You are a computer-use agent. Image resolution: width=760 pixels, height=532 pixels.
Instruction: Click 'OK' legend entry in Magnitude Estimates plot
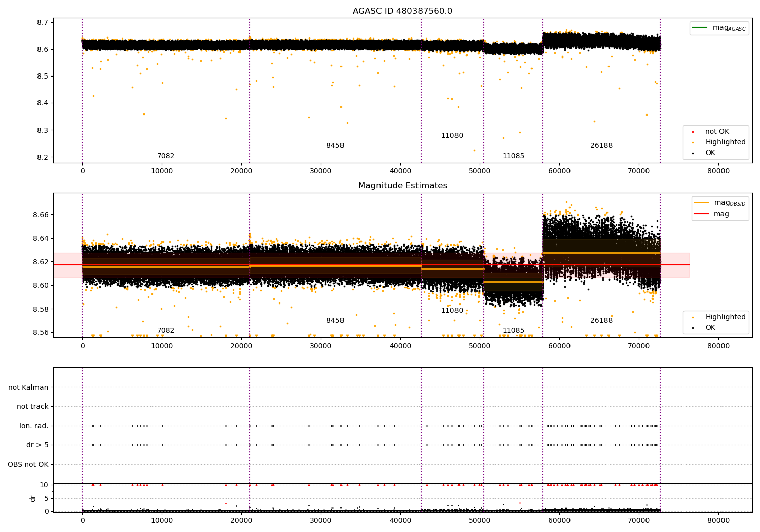click(x=704, y=328)
